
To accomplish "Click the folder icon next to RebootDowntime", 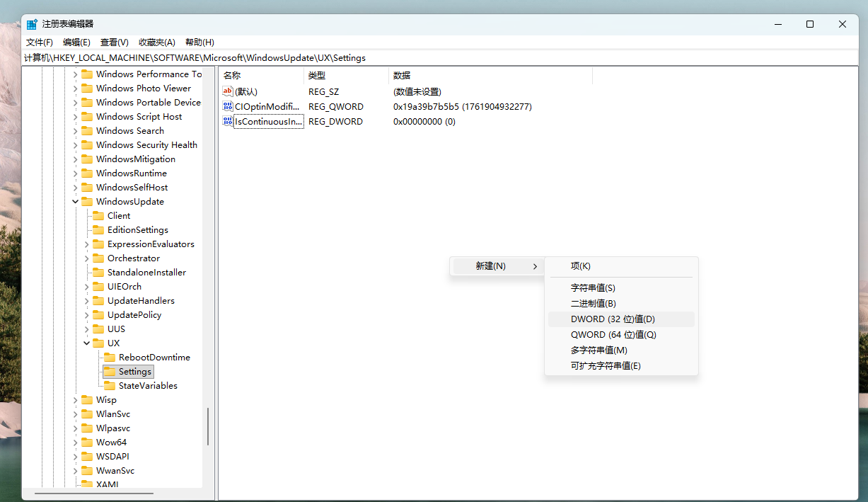I will coord(110,358).
